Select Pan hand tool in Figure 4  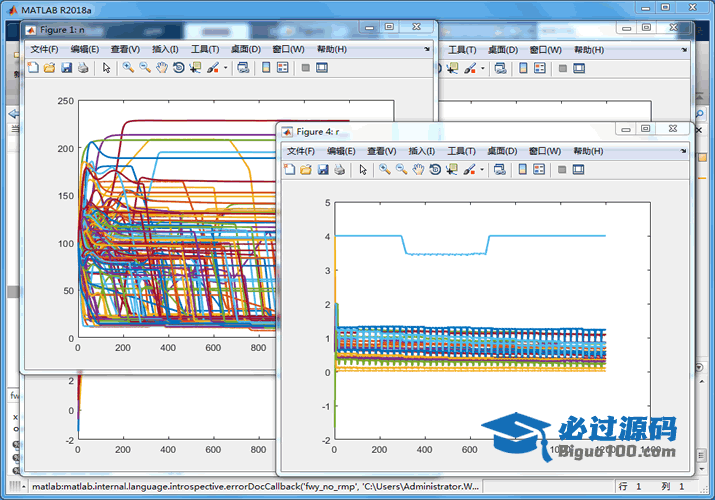(x=418, y=170)
